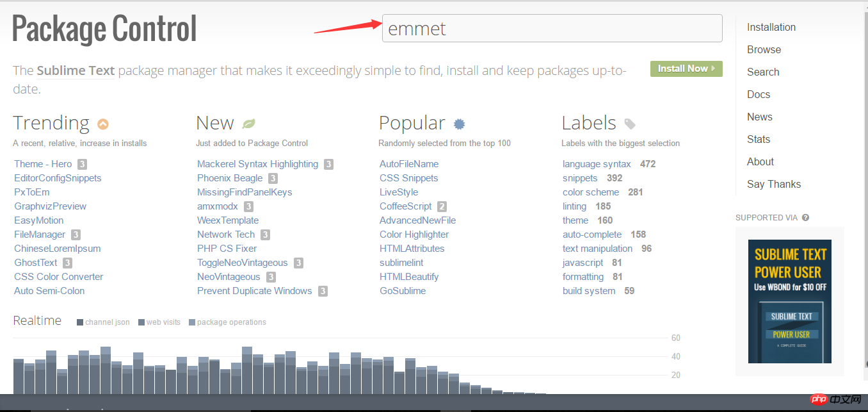The width and height of the screenshot is (868, 412).
Task: Click the Install Now button
Action: (686, 69)
